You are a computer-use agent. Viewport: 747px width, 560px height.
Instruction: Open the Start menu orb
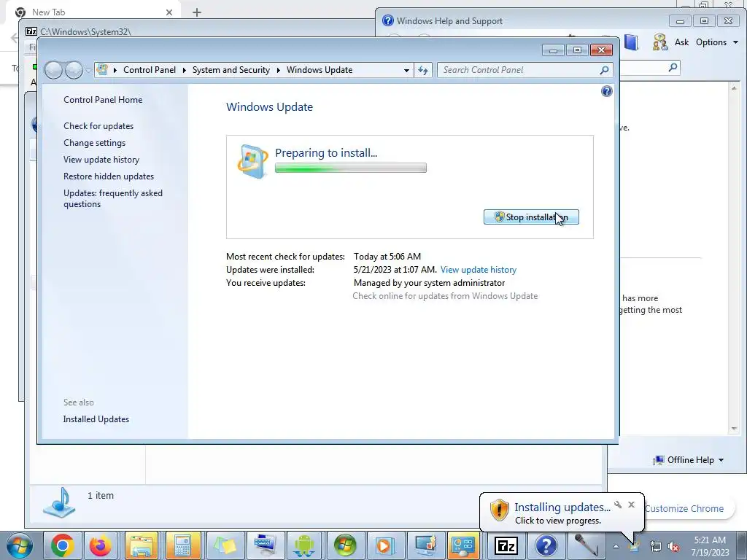click(20, 545)
